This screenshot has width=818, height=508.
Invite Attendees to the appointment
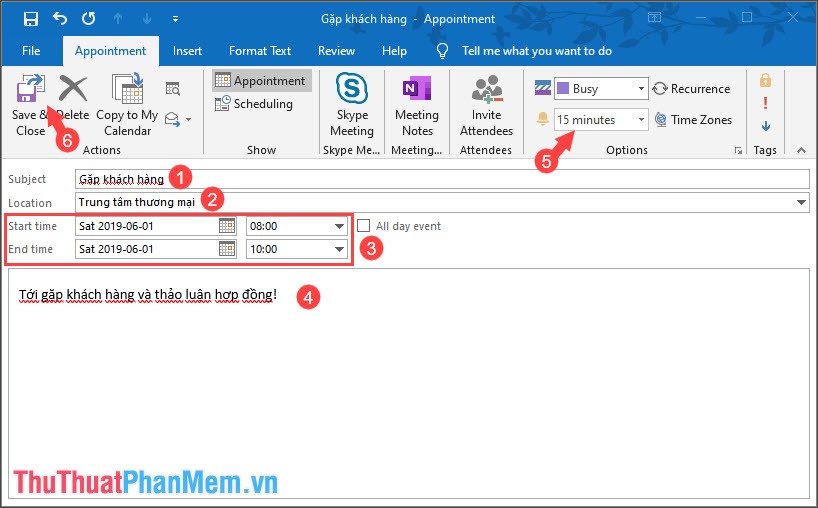click(486, 105)
